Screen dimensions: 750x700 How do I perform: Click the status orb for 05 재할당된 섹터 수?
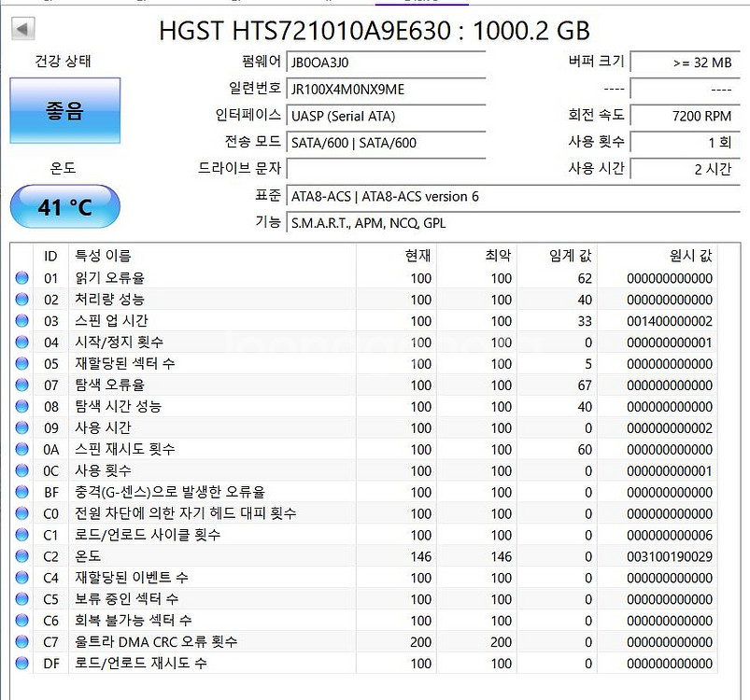coord(22,364)
